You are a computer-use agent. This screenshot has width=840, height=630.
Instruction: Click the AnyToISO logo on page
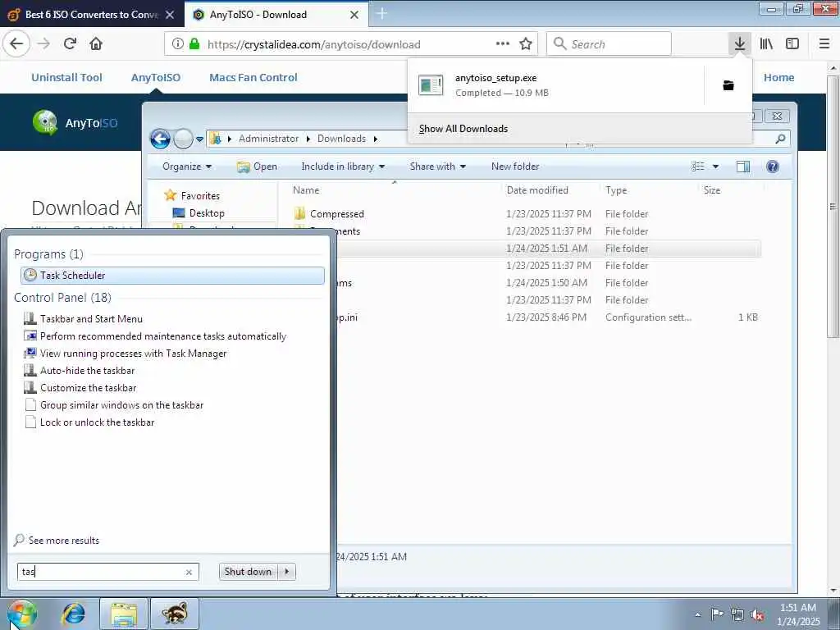(x=75, y=123)
